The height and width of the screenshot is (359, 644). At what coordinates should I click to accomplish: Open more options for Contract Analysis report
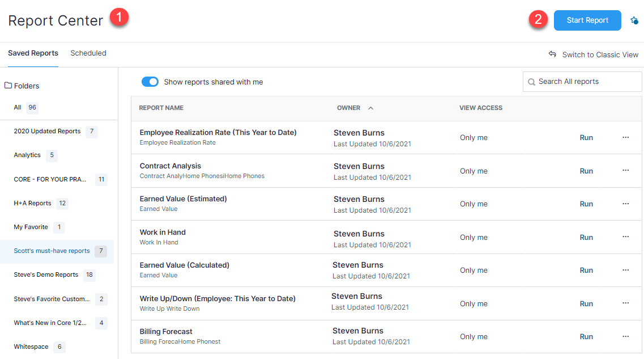point(625,170)
